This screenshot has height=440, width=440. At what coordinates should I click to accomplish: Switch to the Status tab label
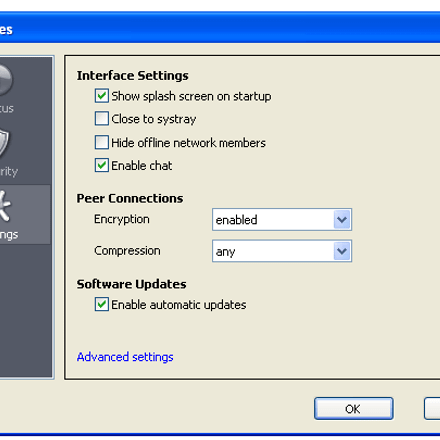7,109
